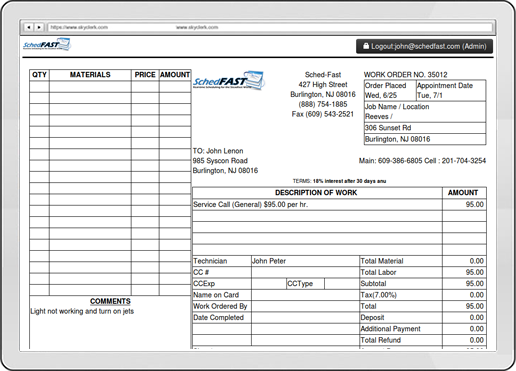The height and width of the screenshot is (371, 516).
Task: Click the browser forward arrow button
Action: point(39,27)
